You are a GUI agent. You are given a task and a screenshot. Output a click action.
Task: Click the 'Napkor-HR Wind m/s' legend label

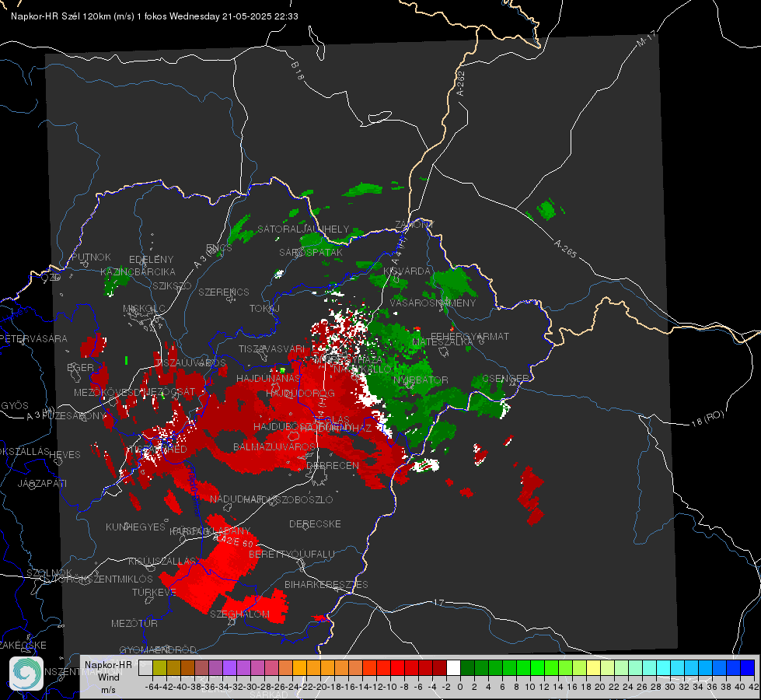tap(108, 677)
